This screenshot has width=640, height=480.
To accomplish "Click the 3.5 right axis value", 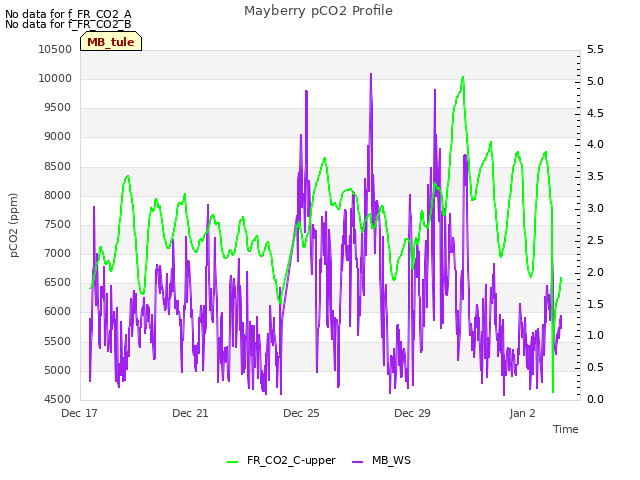I will coord(595,176).
